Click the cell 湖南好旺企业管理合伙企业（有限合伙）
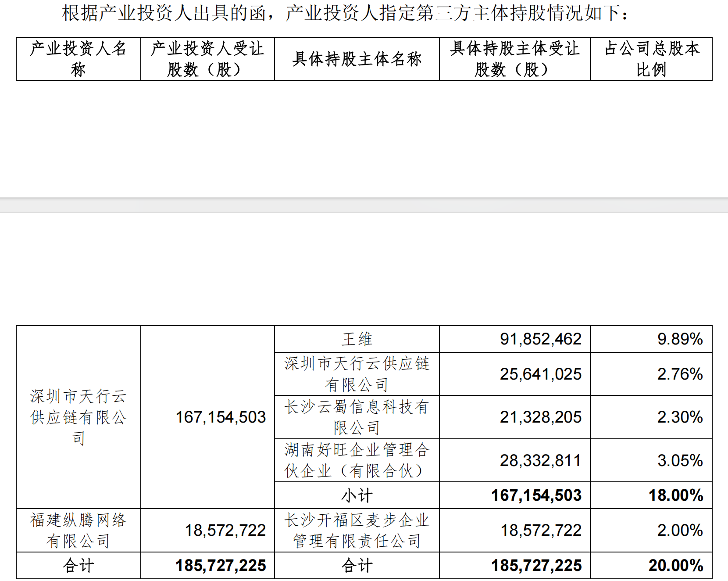 [x=357, y=460]
